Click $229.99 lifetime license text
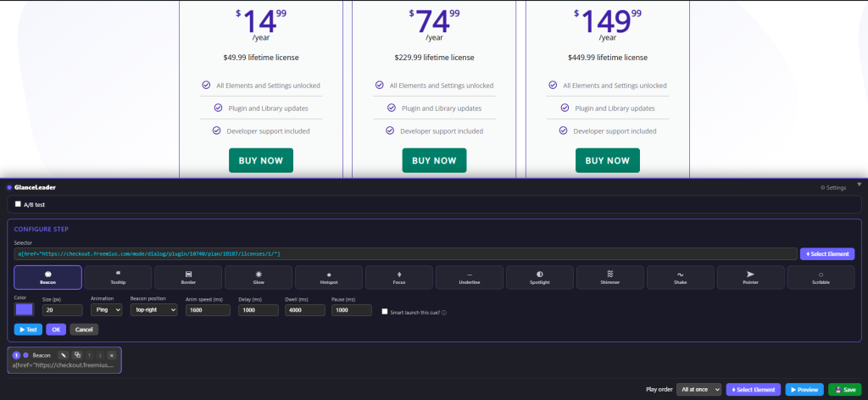Viewport: 868px width, 400px height. [x=434, y=58]
